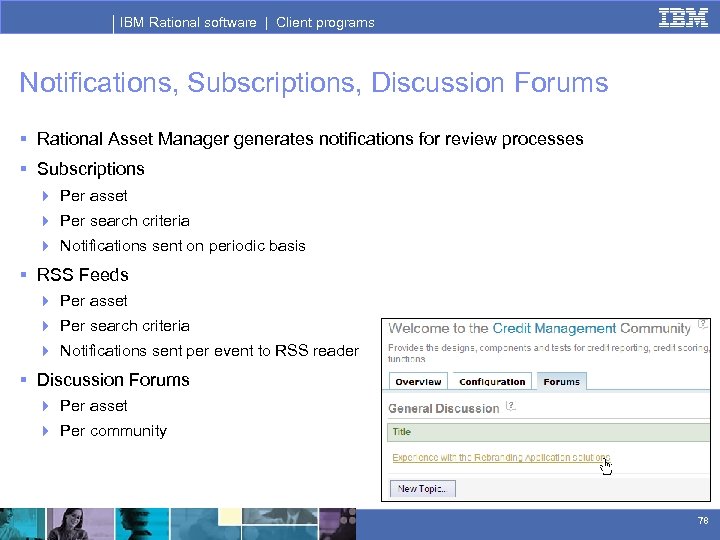
Task: Click the Title column header
Action: point(549,432)
